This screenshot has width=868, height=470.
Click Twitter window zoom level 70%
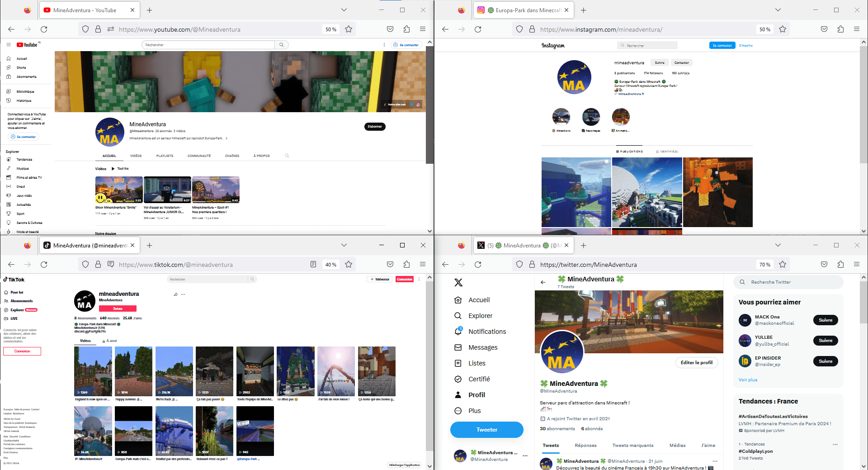click(764, 265)
